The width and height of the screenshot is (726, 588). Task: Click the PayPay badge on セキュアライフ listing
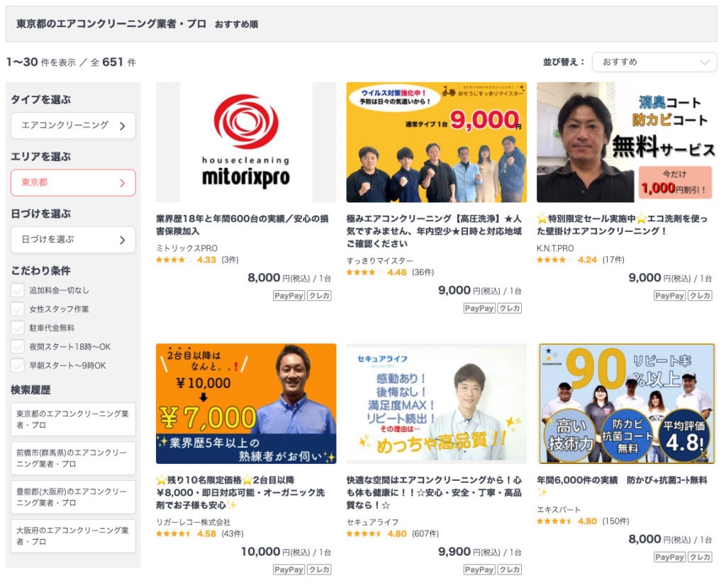click(x=479, y=570)
